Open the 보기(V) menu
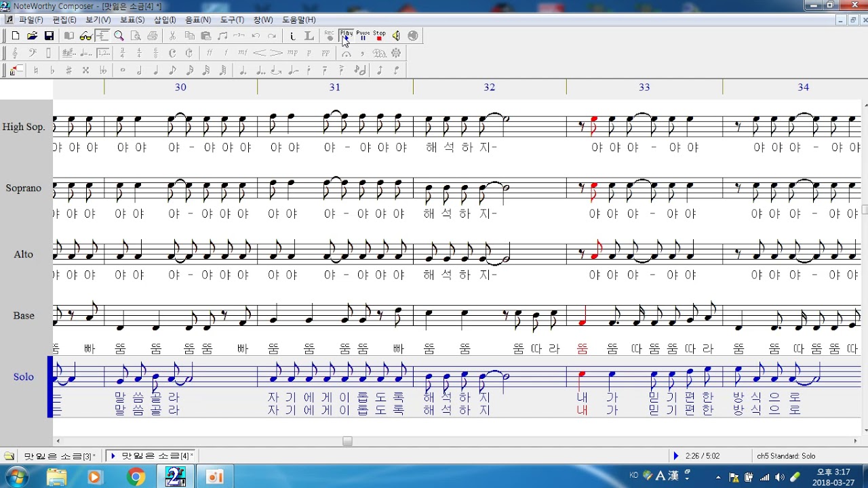Viewport: 868px width, 488px height. click(98, 20)
